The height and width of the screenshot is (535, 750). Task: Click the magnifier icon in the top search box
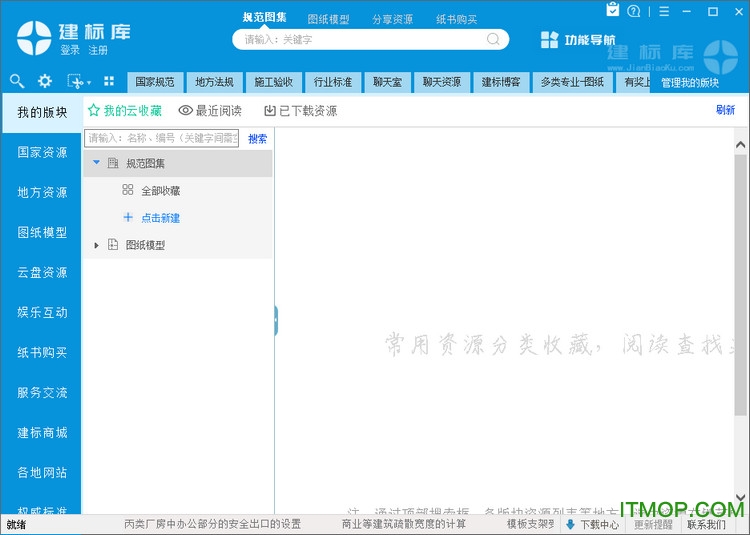click(x=493, y=40)
